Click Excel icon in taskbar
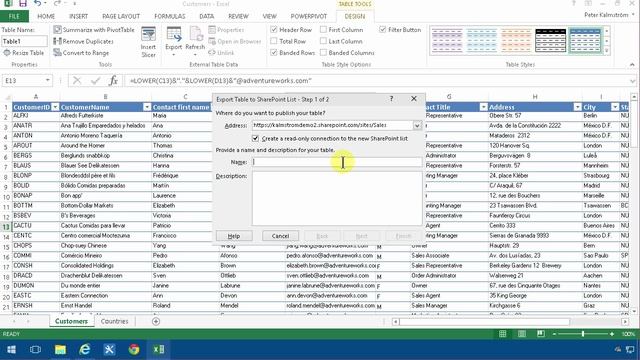 click(159, 349)
